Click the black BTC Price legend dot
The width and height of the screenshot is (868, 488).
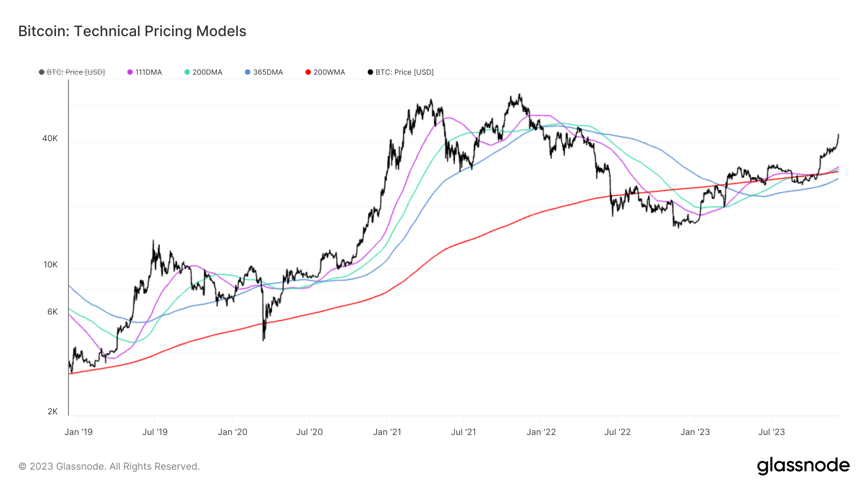coord(370,72)
